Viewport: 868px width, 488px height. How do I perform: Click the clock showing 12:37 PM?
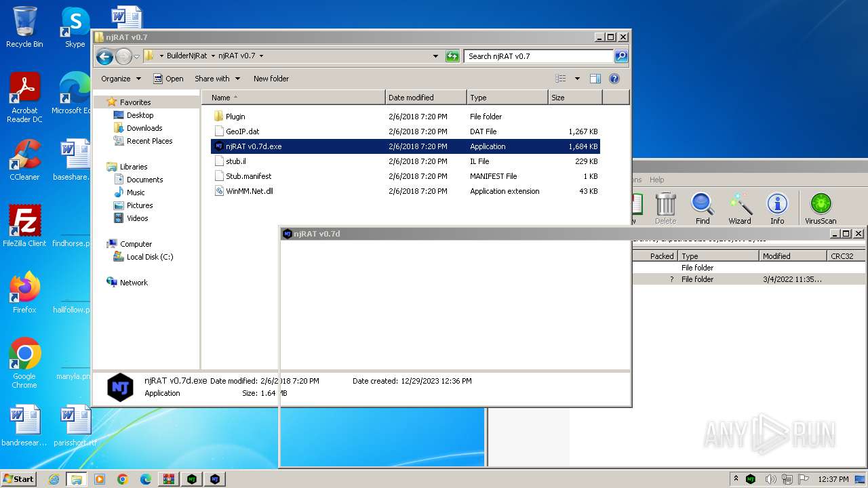click(833, 479)
